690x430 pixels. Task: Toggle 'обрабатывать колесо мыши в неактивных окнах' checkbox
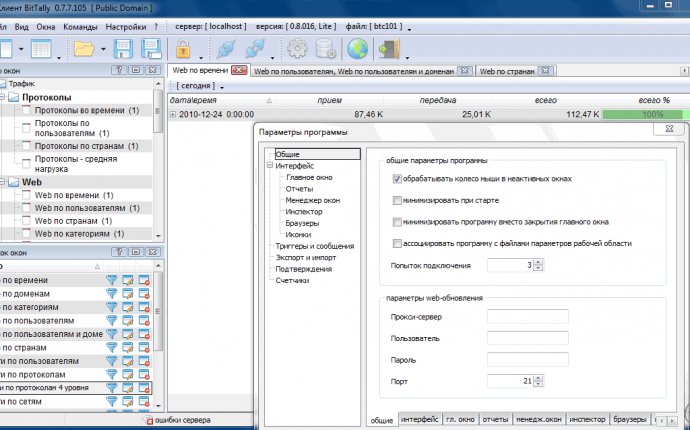pyautogui.click(x=397, y=179)
